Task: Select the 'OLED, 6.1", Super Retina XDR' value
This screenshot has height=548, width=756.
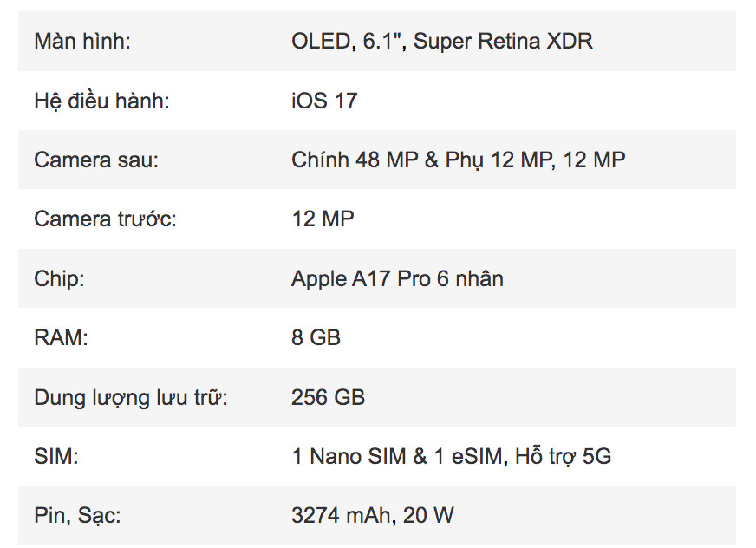Action: point(442,42)
